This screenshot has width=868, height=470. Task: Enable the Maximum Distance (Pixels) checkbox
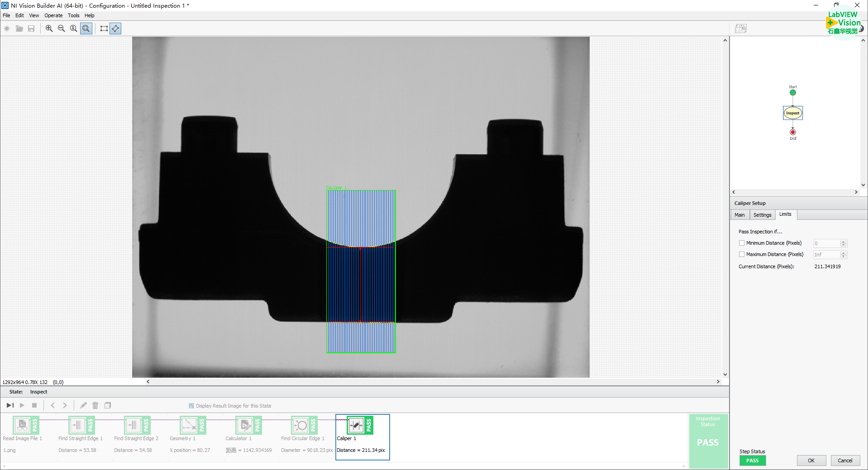coord(742,254)
